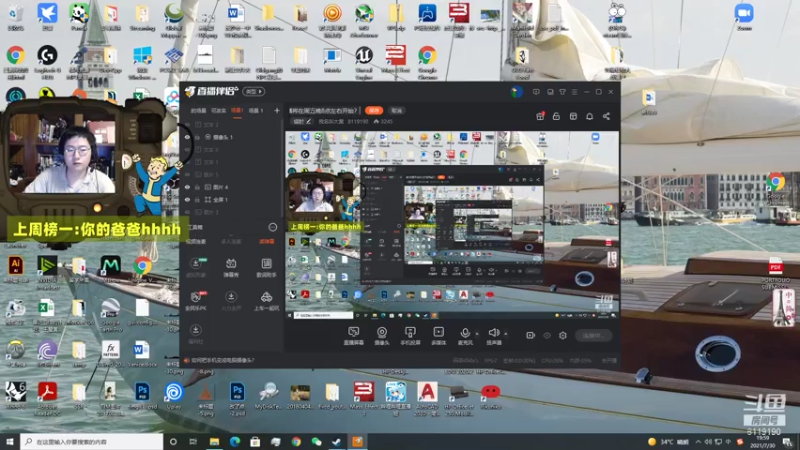Select the AutoCAD desktop shortcut
Viewport: 800px width, 450px height.
coord(427,399)
